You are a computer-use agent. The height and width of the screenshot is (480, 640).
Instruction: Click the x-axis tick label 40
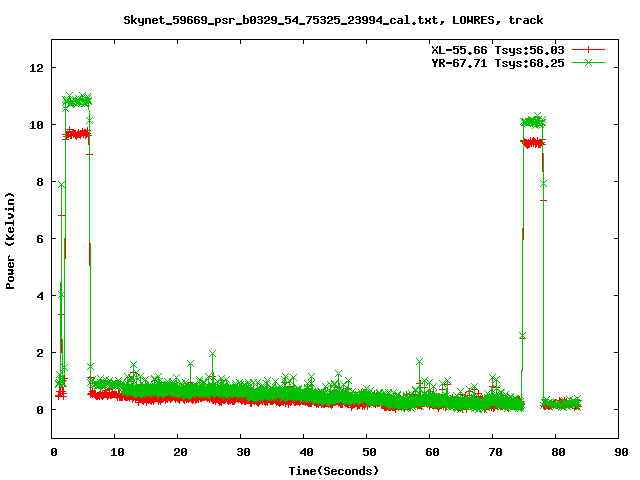coord(306,452)
